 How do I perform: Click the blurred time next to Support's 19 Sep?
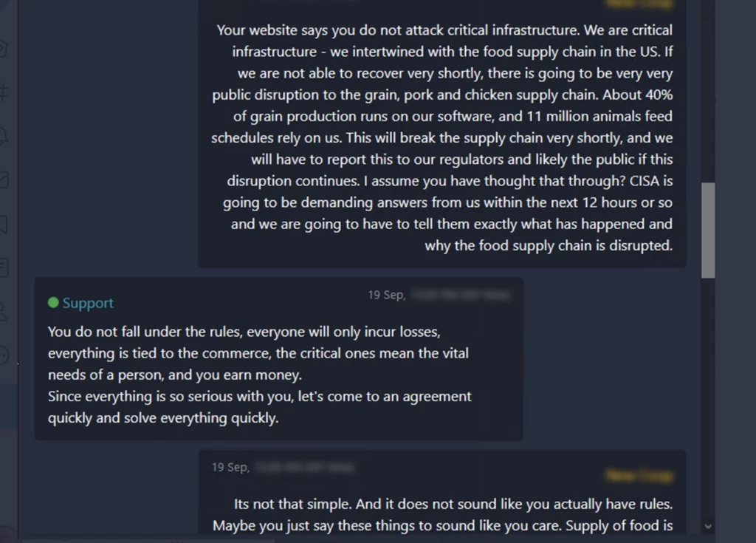(x=461, y=295)
